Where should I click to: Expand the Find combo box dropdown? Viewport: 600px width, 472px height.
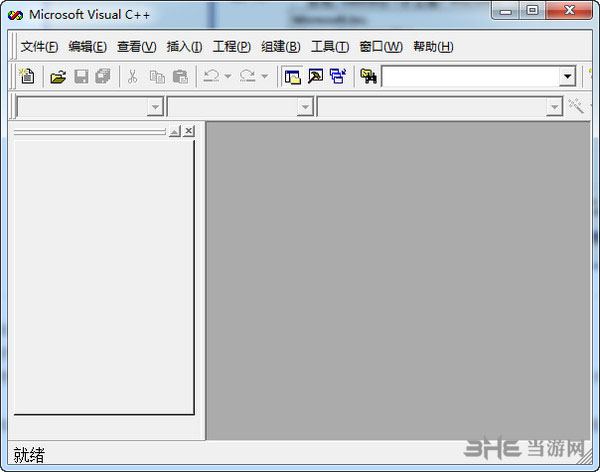(567, 77)
